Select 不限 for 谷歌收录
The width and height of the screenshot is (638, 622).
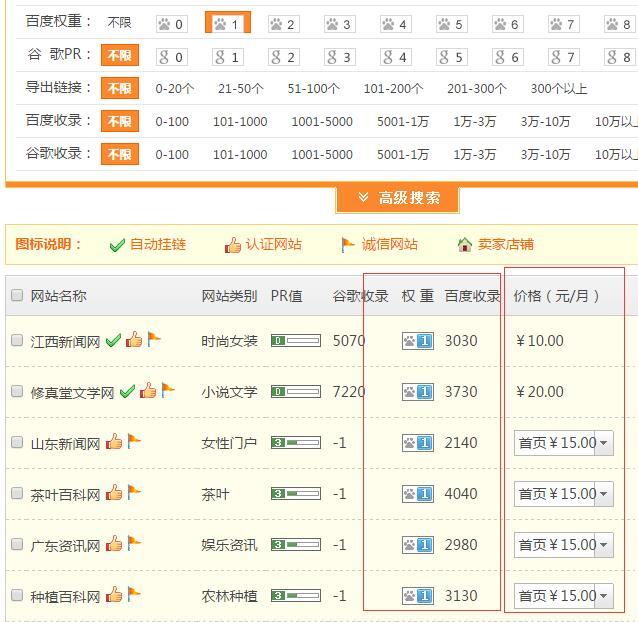point(120,154)
